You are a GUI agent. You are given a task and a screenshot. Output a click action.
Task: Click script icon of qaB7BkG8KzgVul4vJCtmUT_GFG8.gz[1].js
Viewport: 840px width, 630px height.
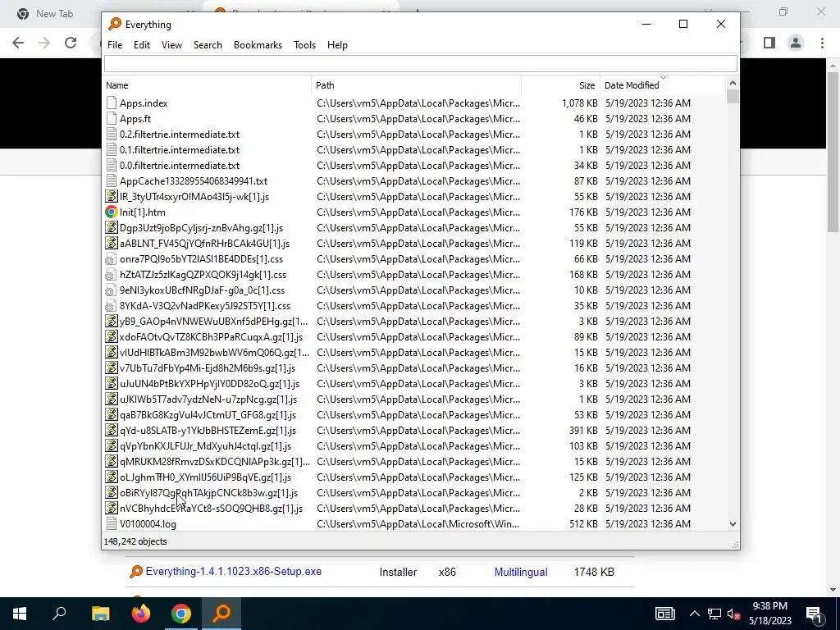111,414
